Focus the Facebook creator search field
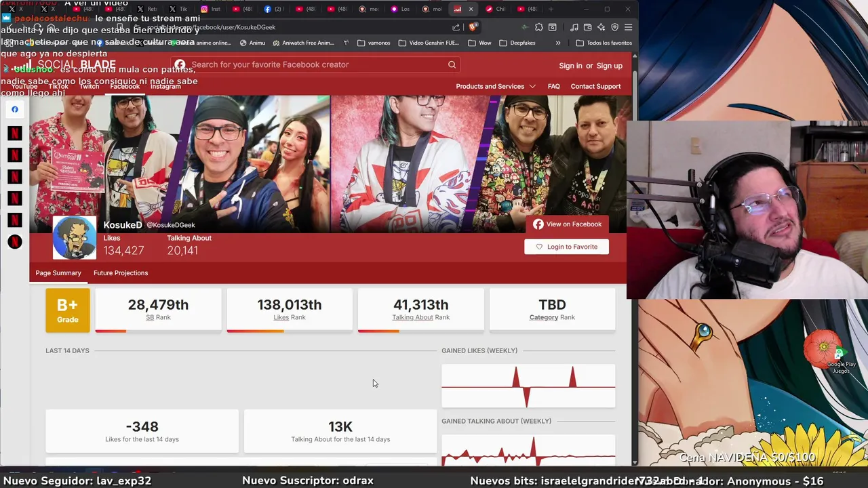 pyautogui.click(x=315, y=64)
